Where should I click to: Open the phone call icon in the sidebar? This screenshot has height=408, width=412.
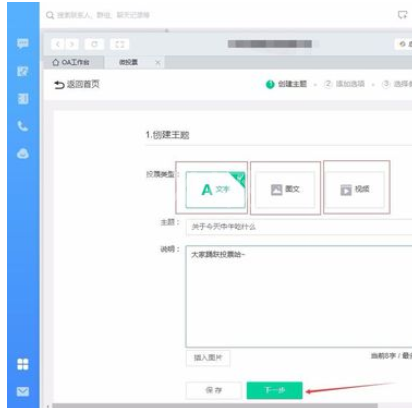23,126
